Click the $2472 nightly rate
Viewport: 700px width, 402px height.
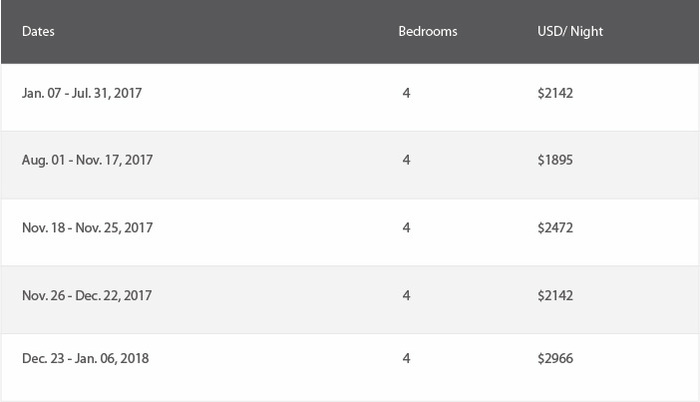pos(555,228)
